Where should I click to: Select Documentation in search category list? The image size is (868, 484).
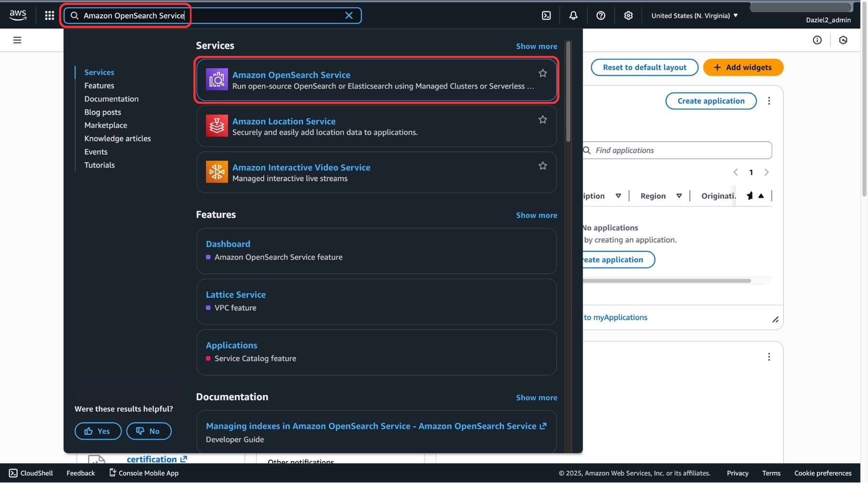point(111,99)
